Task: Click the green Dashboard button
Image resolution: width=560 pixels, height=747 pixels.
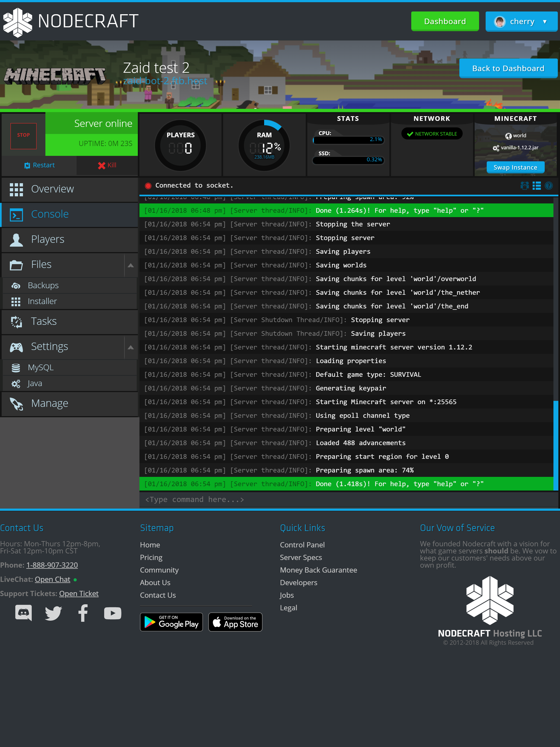Action: pyautogui.click(x=445, y=21)
